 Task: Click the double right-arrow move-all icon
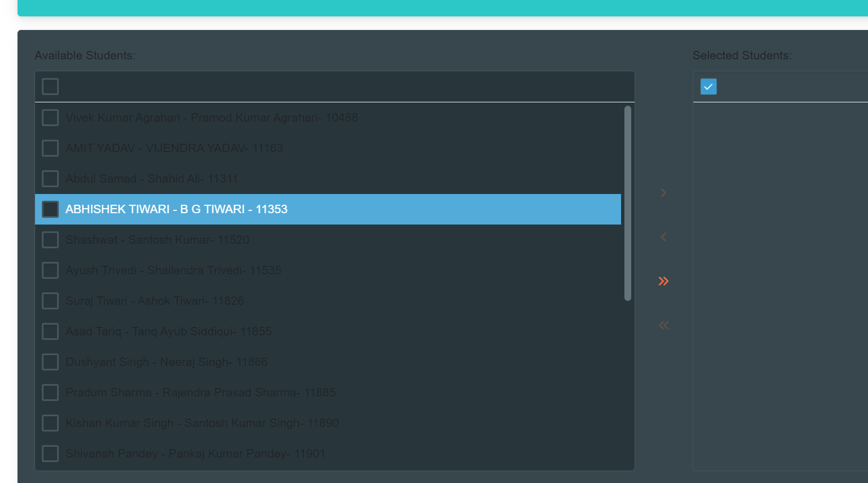pyautogui.click(x=663, y=281)
